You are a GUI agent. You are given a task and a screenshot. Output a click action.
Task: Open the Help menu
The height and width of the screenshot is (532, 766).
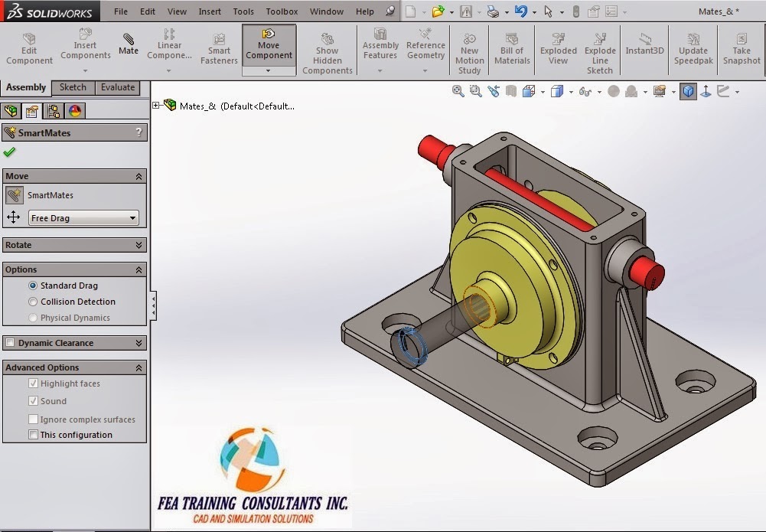click(x=364, y=11)
